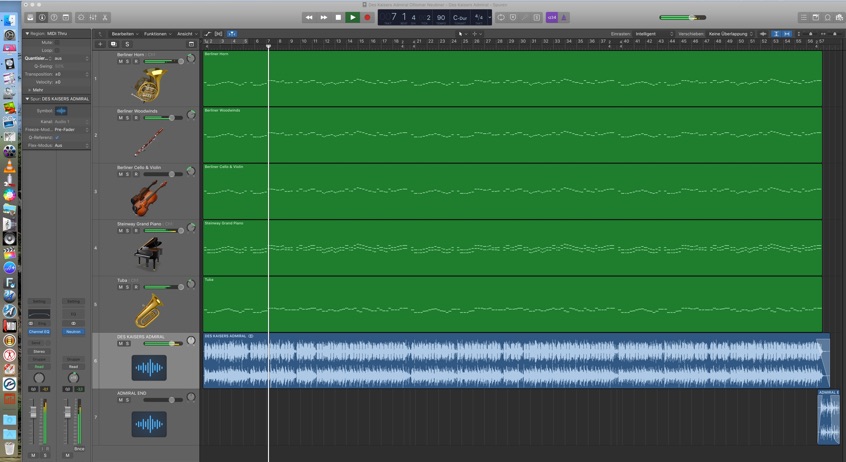Rewind playback with the rewind button
Viewport: 846px width, 462px height.
coord(309,17)
